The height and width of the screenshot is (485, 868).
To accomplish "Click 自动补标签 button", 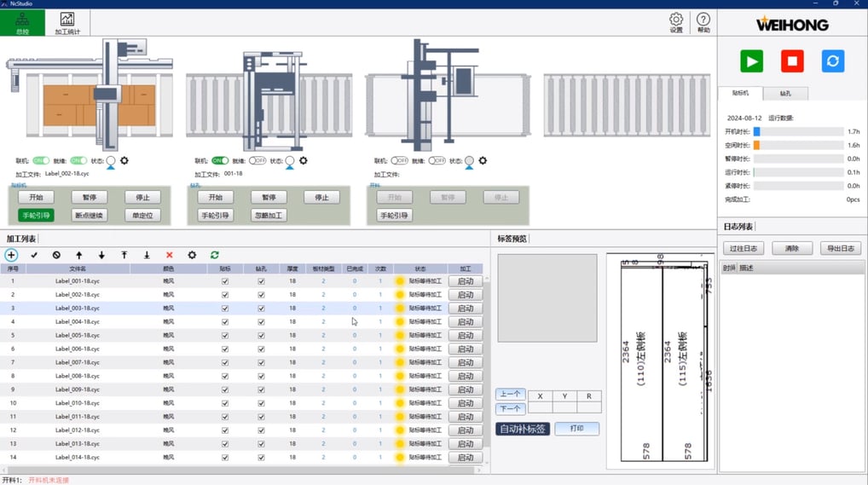I will [523, 429].
